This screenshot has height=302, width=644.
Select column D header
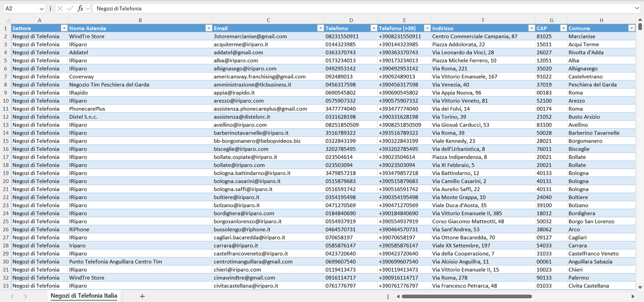351,20
